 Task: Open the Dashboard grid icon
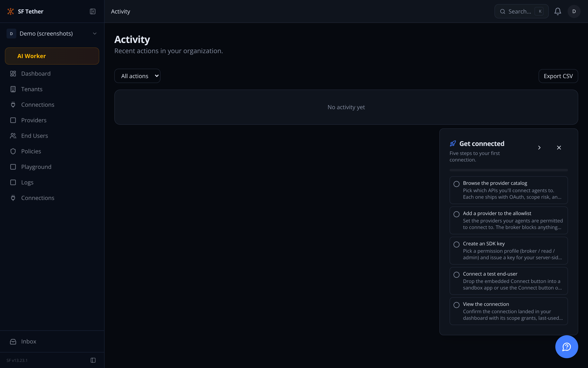pos(13,74)
